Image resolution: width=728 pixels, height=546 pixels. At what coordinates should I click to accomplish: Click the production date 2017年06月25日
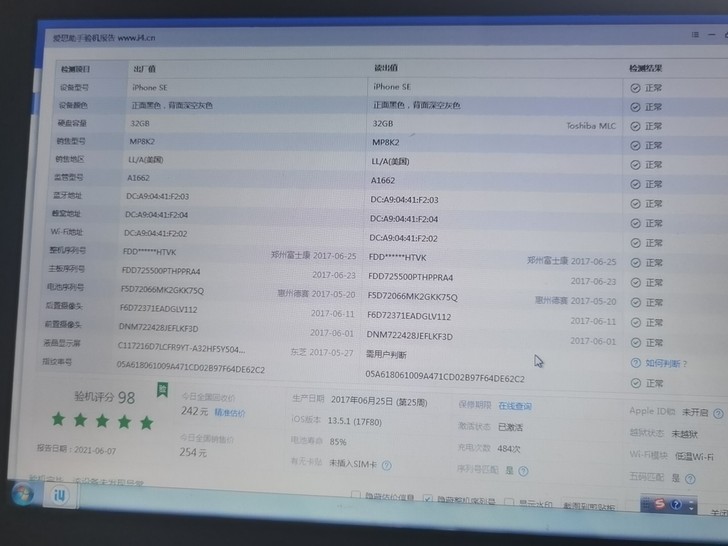tap(379, 401)
